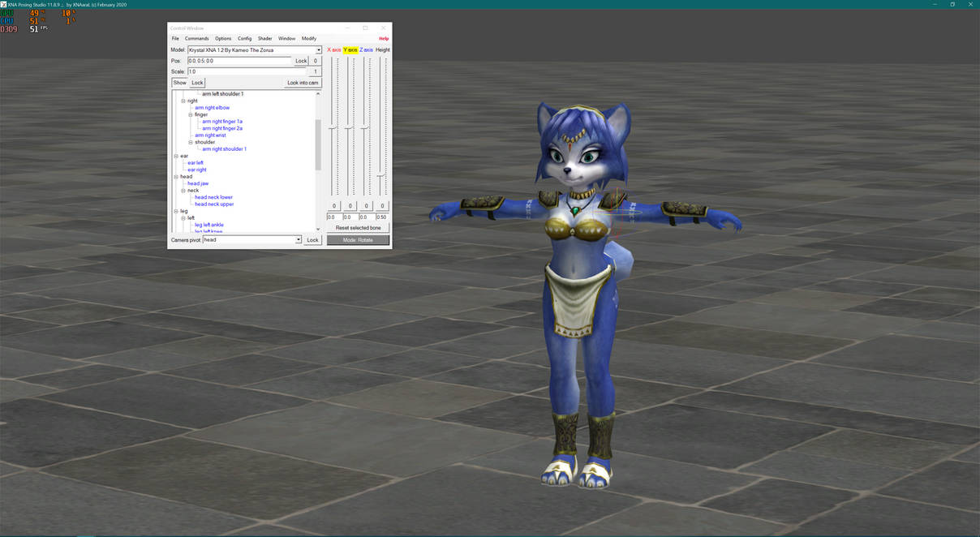This screenshot has height=537, width=980.
Task: Open the Commands menu
Action: pyautogui.click(x=196, y=38)
